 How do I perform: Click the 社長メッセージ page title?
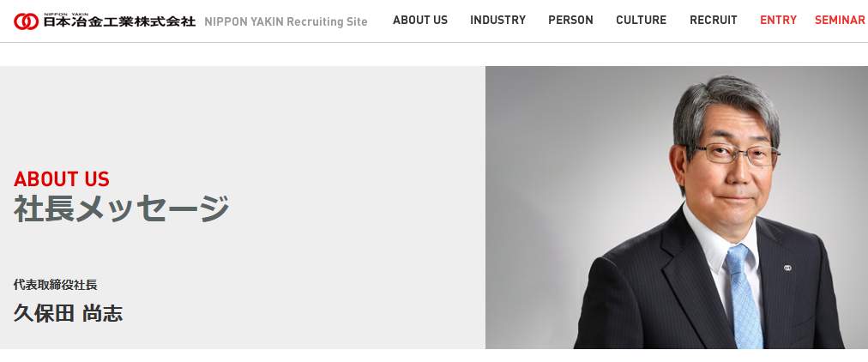[x=121, y=208]
